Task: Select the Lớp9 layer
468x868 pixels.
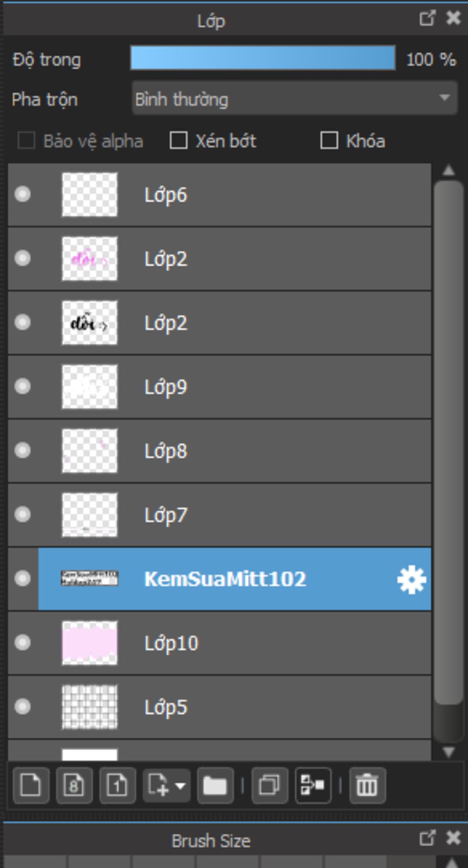Action: tap(220, 387)
